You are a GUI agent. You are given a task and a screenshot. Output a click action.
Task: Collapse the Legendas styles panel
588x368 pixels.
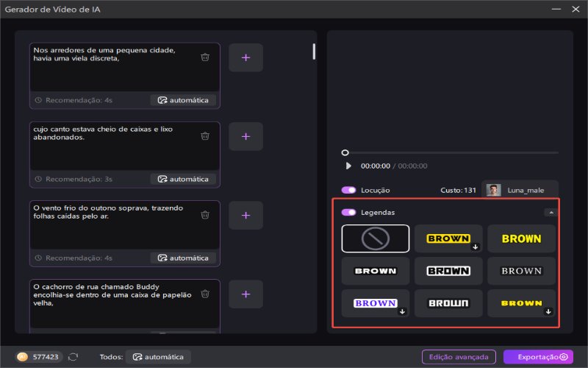[x=550, y=212]
